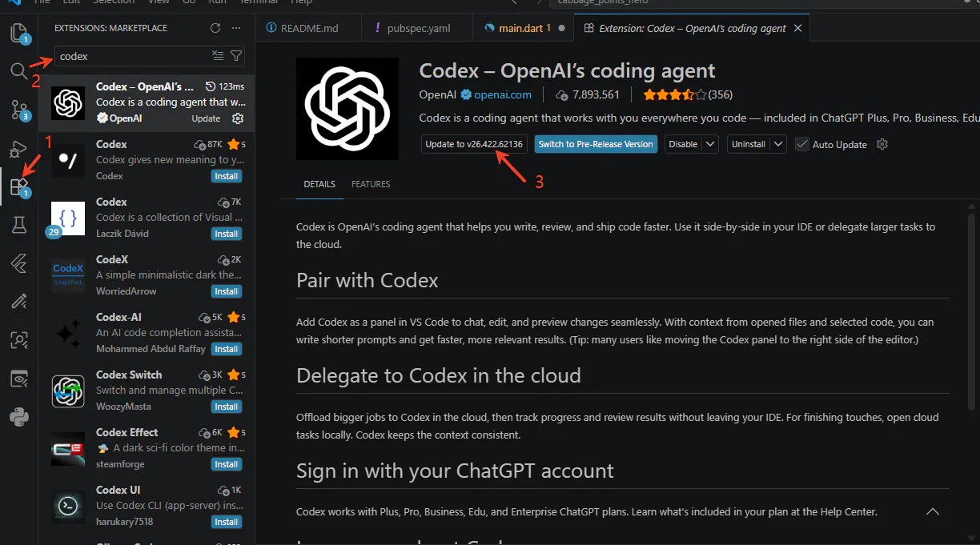Open the Testing flask icon view
This screenshot has height=545, width=980.
point(18,225)
